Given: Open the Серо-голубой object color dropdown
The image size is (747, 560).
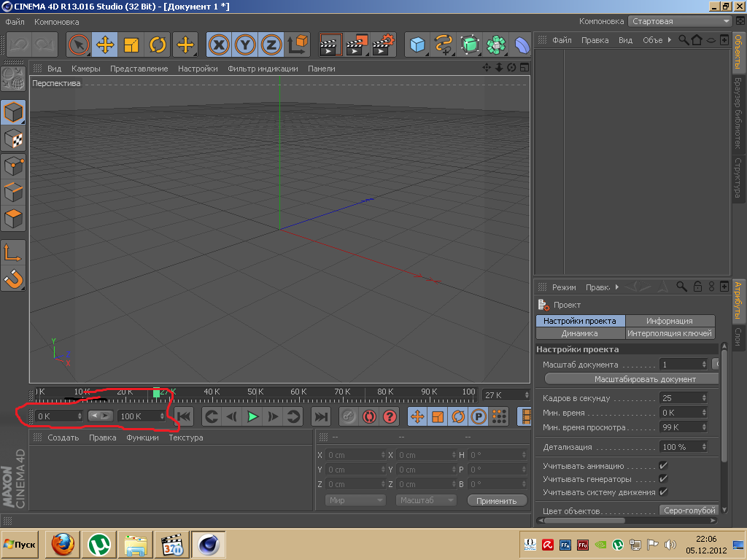Looking at the screenshot, I should coord(689,510).
